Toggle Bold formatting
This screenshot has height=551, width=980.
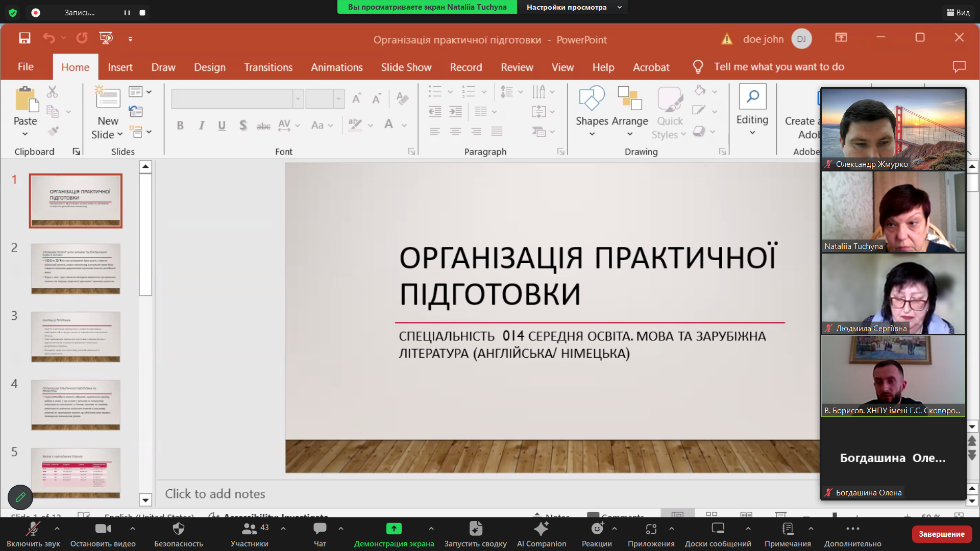pos(180,126)
